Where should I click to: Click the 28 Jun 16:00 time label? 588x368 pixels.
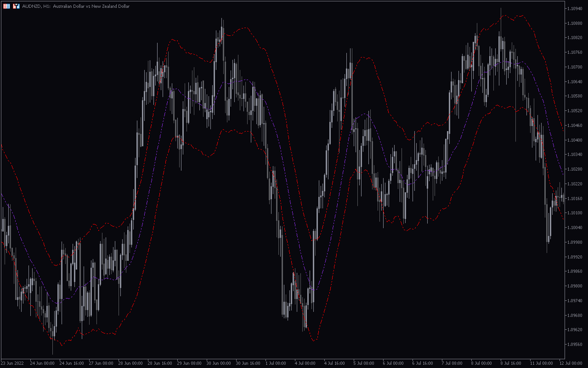click(160, 363)
